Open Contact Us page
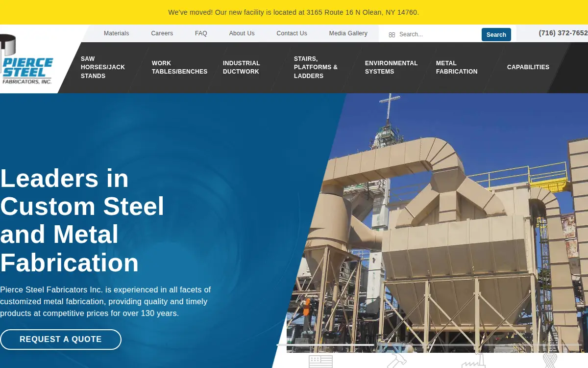 click(x=292, y=33)
